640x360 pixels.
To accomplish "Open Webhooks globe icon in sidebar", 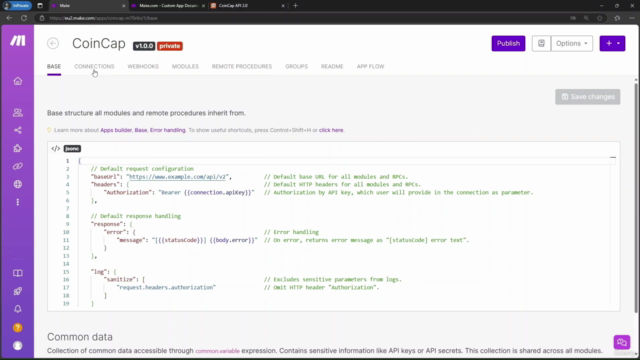I will (18, 184).
